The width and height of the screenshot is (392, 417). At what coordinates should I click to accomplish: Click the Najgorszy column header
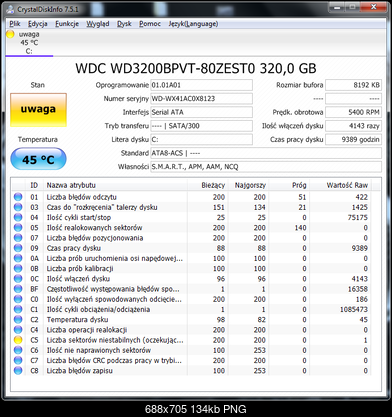tap(247, 185)
